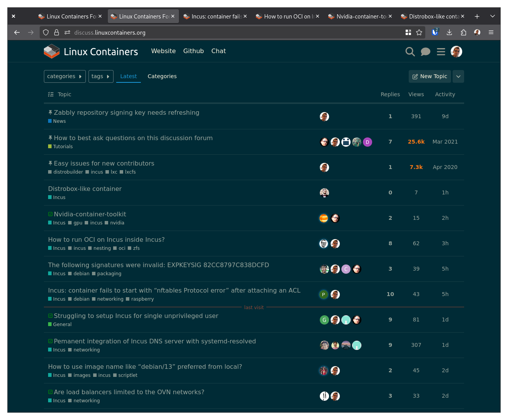List all browser tabs with chevron

[x=492, y=17]
